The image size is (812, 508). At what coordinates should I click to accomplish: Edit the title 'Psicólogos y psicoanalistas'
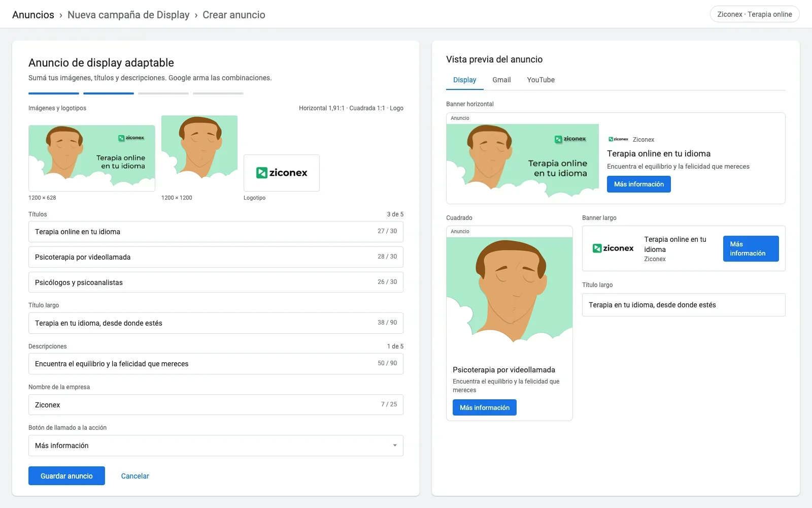tap(216, 282)
